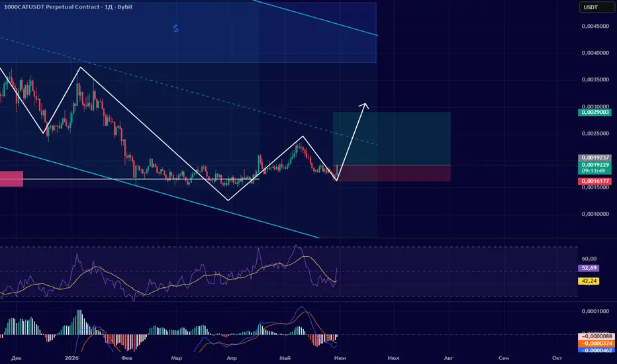Image resolution: width=617 pixels, height=364 pixels.
Task: Click the 0,0045000 price axis label
Action: point(595,26)
